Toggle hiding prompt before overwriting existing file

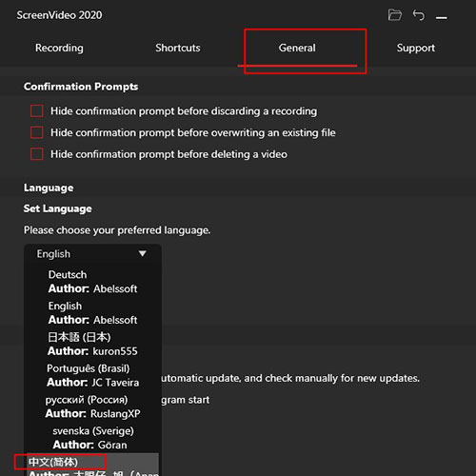37,132
